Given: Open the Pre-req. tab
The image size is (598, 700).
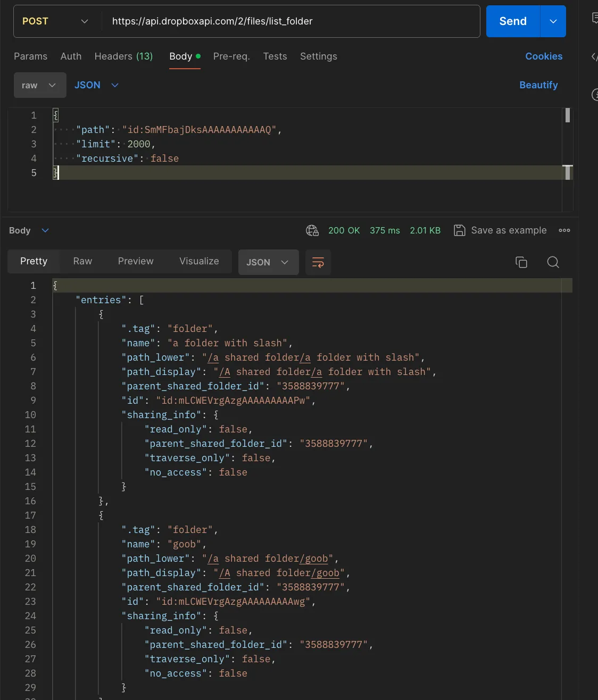Looking at the screenshot, I should coord(231,56).
